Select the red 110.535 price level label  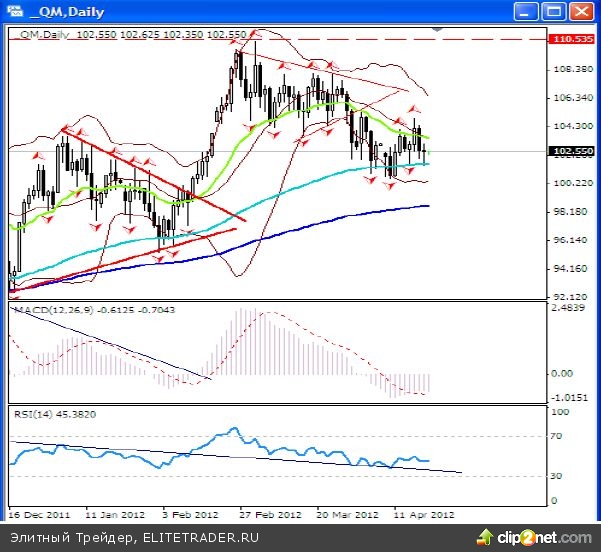(573, 38)
